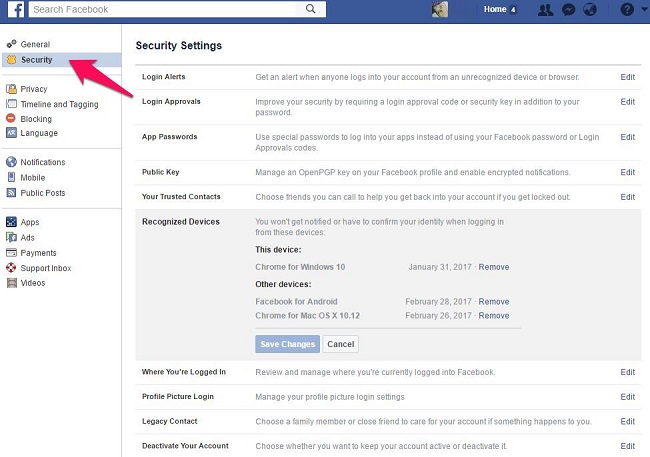
Task: Open Apps settings section
Action: point(30,222)
